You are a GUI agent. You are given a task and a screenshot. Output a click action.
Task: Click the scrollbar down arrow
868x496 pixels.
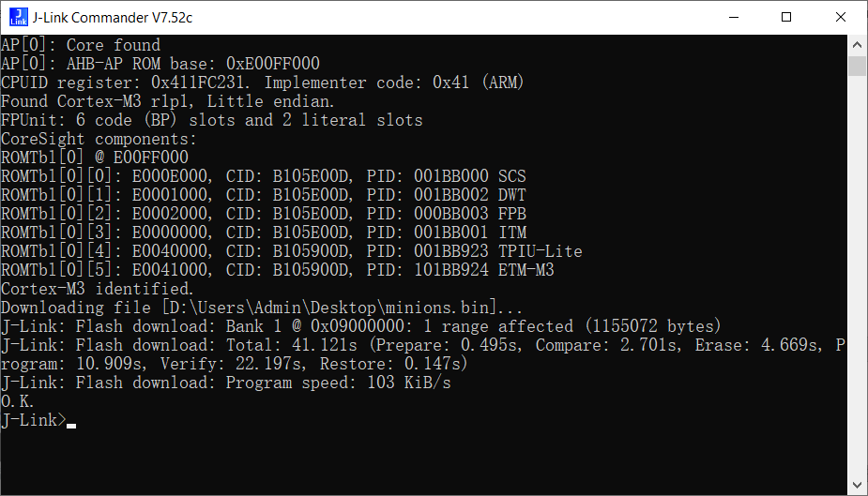click(x=858, y=486)
